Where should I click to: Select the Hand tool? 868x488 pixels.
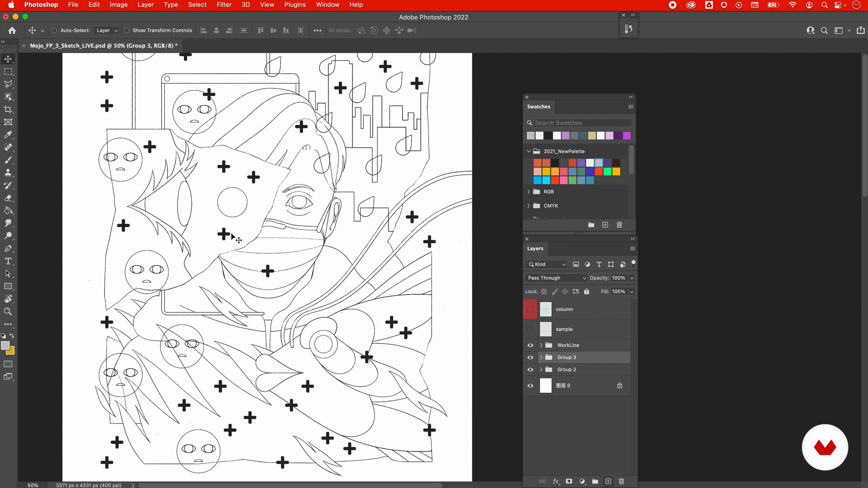[x=8, y=299]
